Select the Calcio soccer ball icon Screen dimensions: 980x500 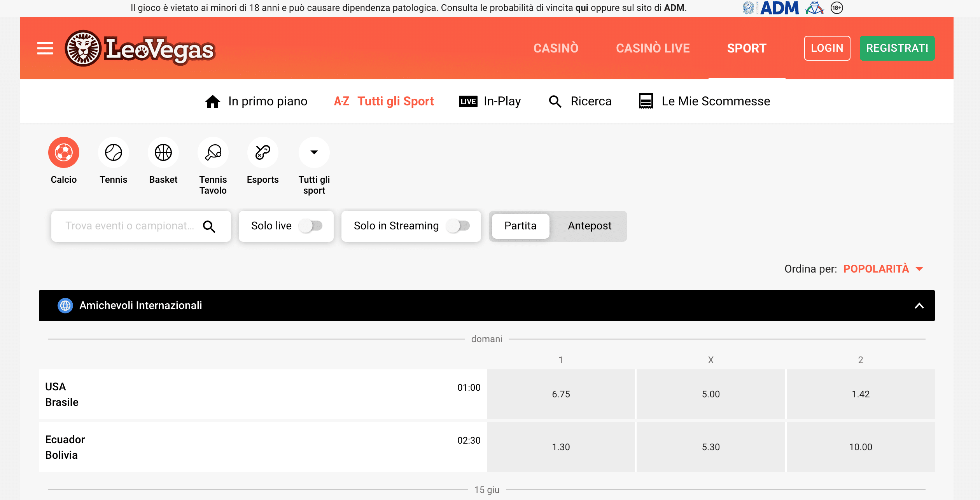click(x=64, y=152)
